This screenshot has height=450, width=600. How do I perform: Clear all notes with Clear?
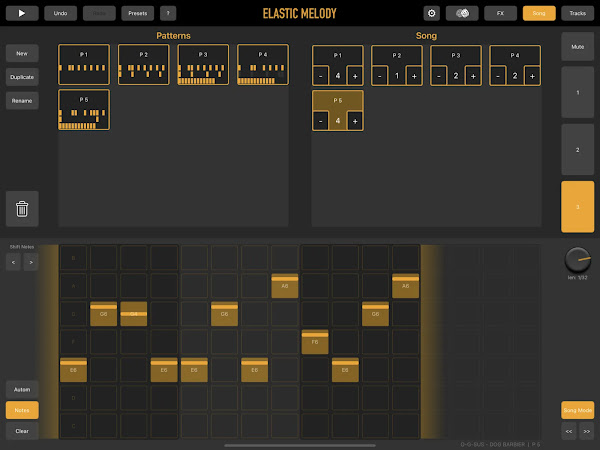coord(22,431)
